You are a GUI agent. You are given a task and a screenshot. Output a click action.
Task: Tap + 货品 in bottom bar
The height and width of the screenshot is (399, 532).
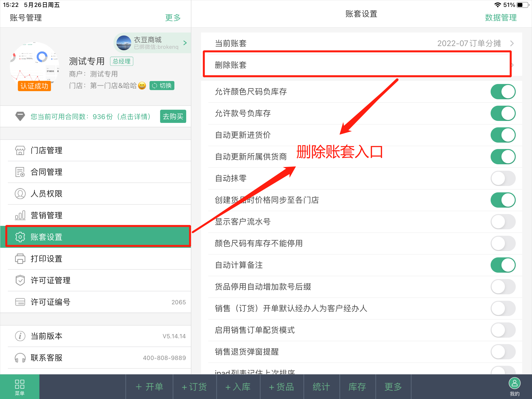click(282, 387)
